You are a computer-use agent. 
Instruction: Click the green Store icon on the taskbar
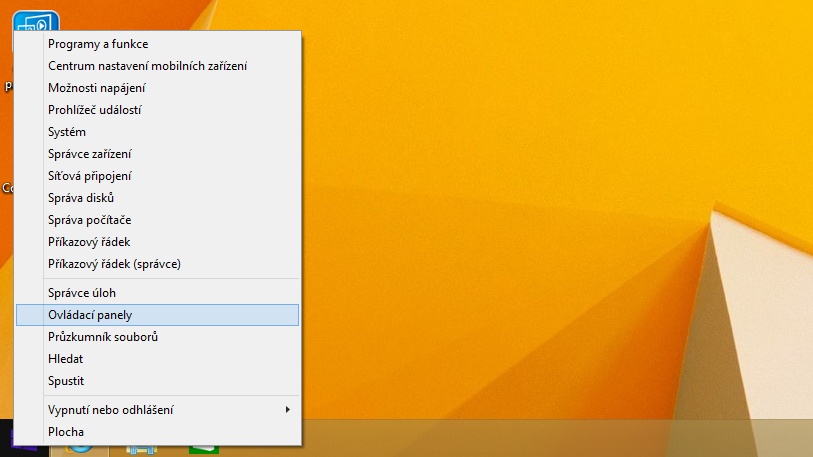[204, 449]
